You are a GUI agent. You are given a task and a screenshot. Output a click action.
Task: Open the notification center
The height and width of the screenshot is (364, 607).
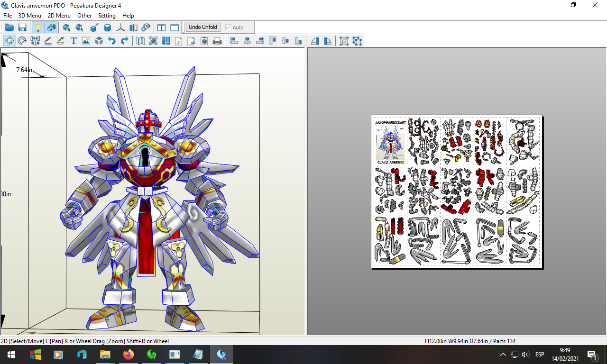coord(592,355)
